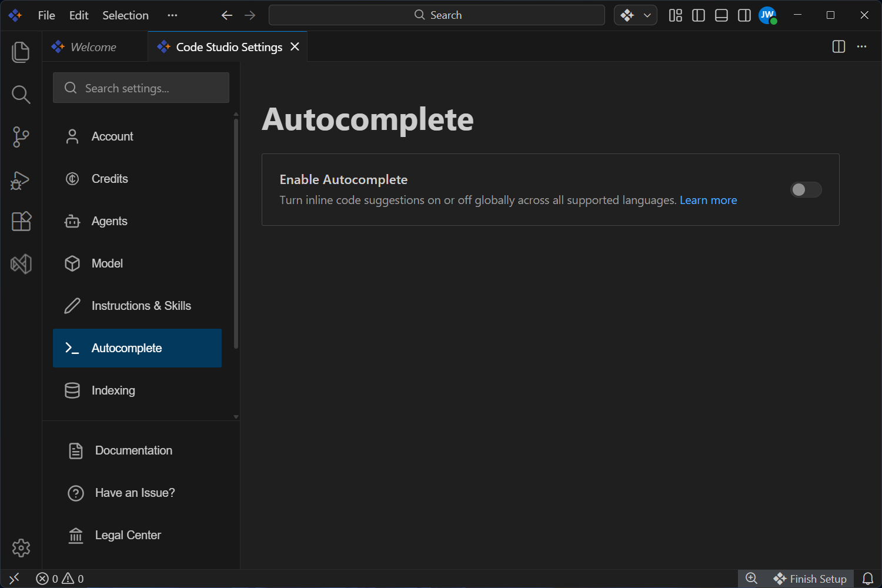Toggle the primary side bar
882x588 pixels.
699,15
